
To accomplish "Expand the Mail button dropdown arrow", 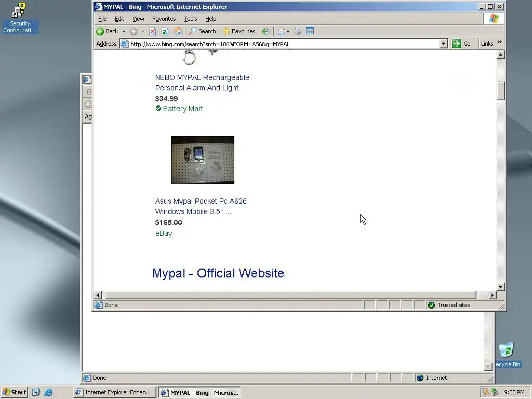I will 288,31.
